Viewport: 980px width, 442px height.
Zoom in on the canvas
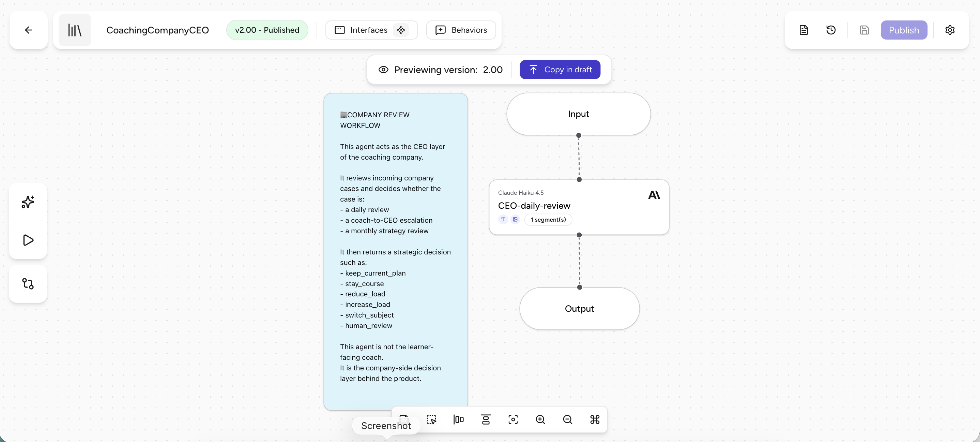(540, 419)
